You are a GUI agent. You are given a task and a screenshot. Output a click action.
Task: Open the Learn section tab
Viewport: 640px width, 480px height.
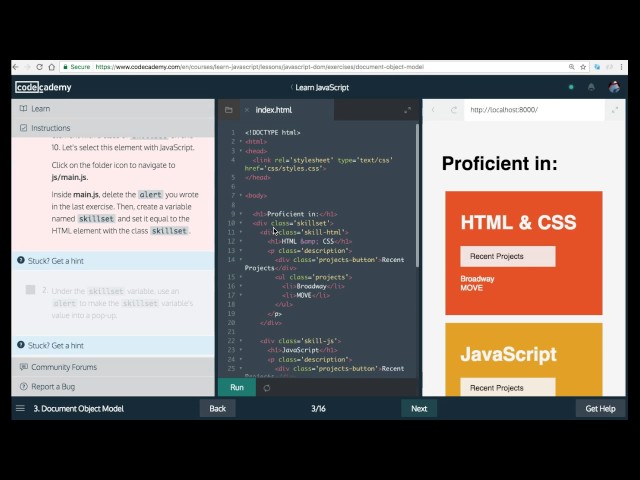pos(113,109)
